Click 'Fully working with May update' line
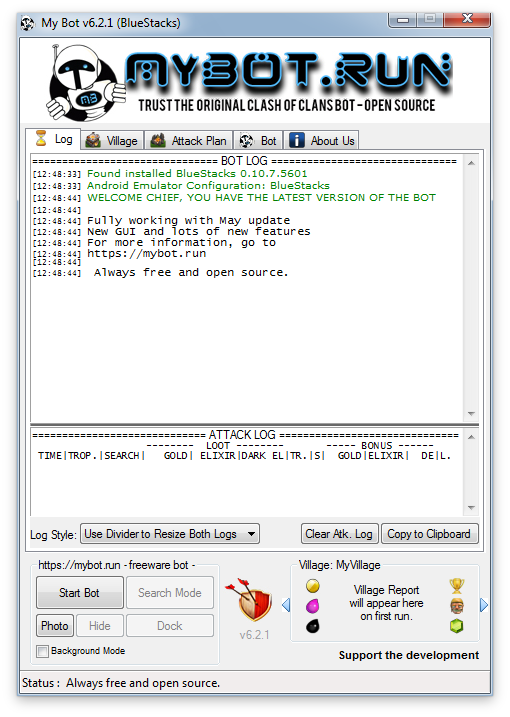 pos(188,220)
